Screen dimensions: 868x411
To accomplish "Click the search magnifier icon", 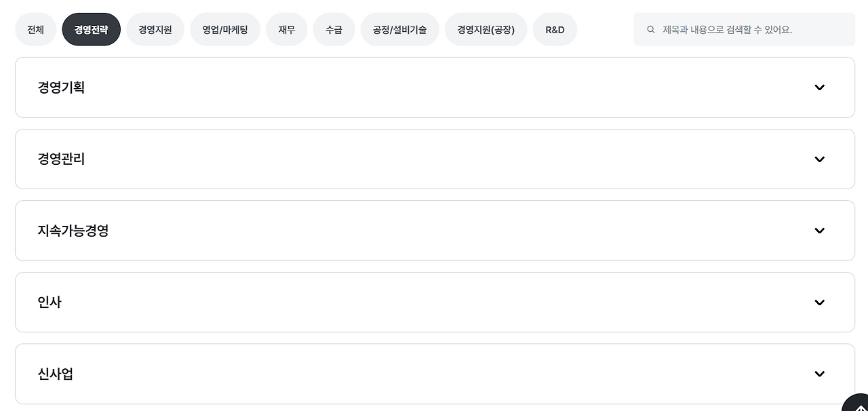I will 650,29.
